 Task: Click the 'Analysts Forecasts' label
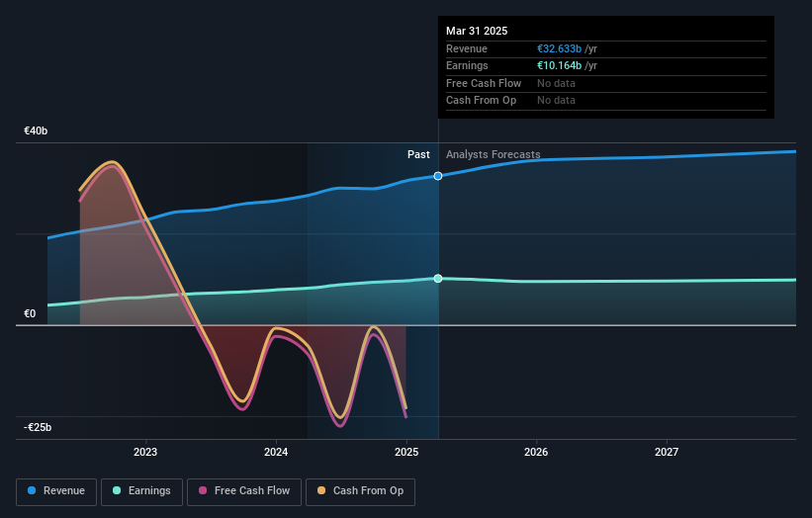pos(493,154)
